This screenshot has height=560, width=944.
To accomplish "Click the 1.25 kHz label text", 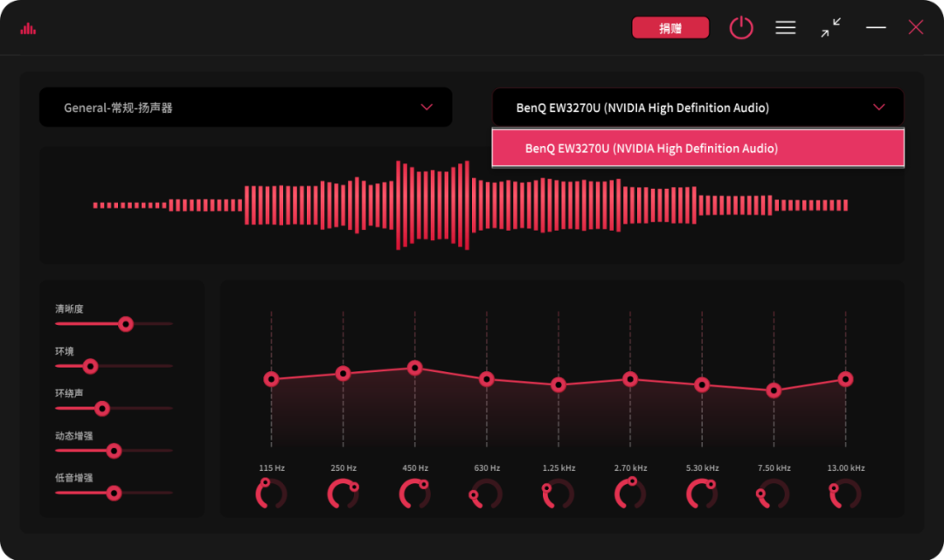I will click(x=559, y=468).
